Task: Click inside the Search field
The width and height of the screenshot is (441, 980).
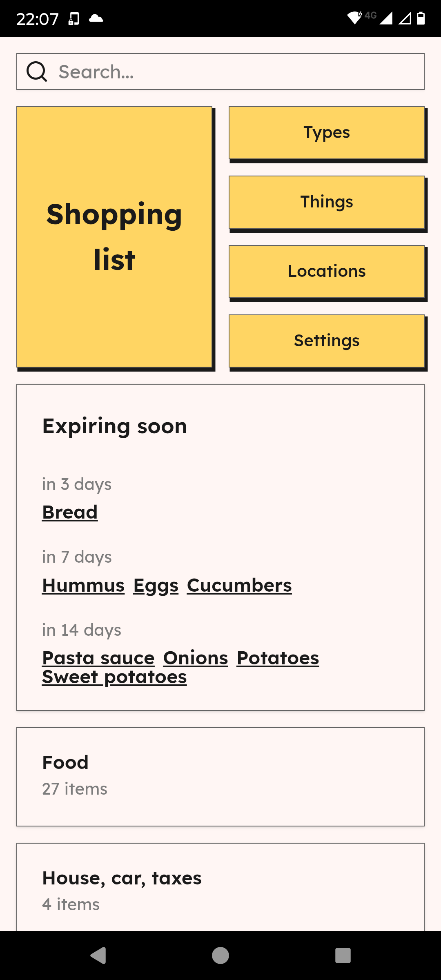Action: tap(237, 72)
